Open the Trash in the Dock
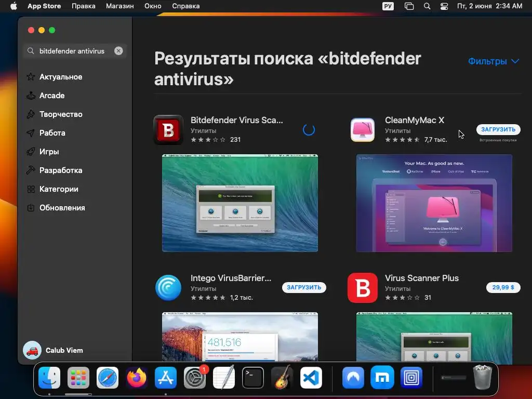This screenshot has height=399, width=532. pyautogui.click(x=483, y=377)
